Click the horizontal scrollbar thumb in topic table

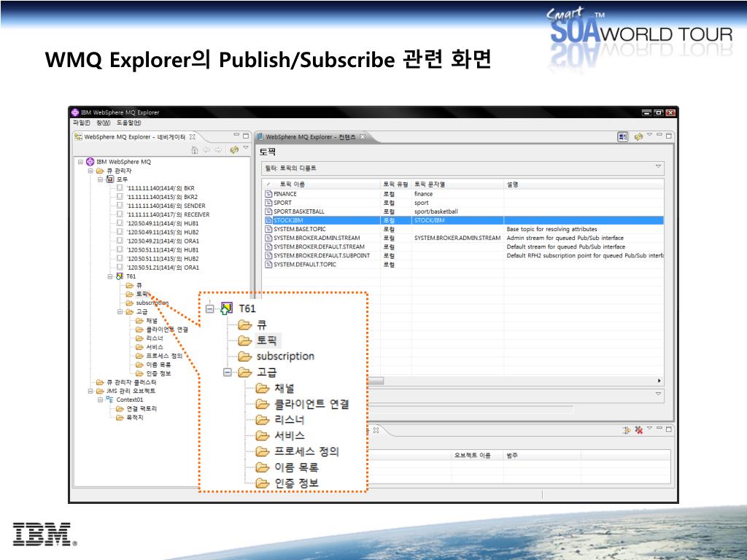[376, 381]
